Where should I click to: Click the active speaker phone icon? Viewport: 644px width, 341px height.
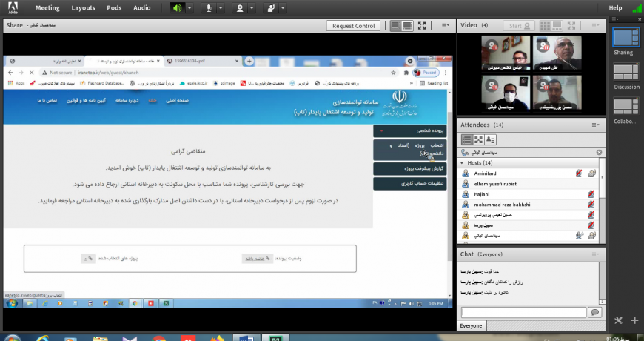[x=465, y=153]
